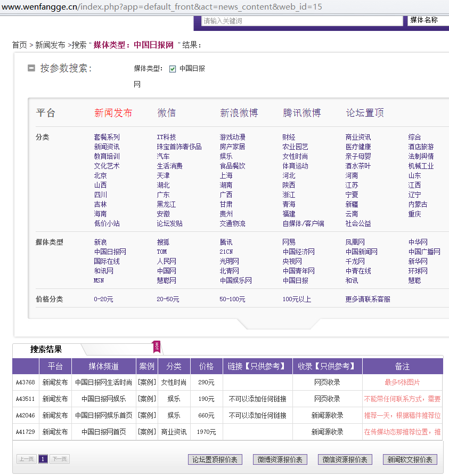The image size is (449, 476).
Task: Open the 微信资源报价表 button
Action: click(345, 459)
